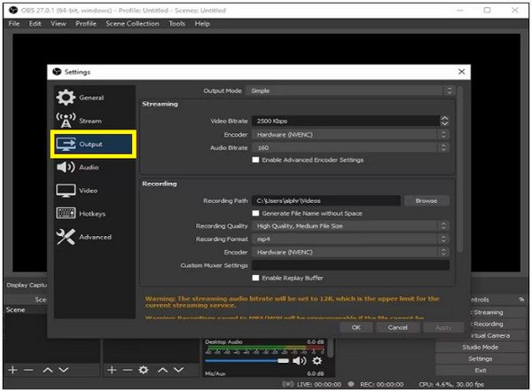Click the Controls dock pop-out icon
Screen dimensions: 532x392
pos(521,300)
